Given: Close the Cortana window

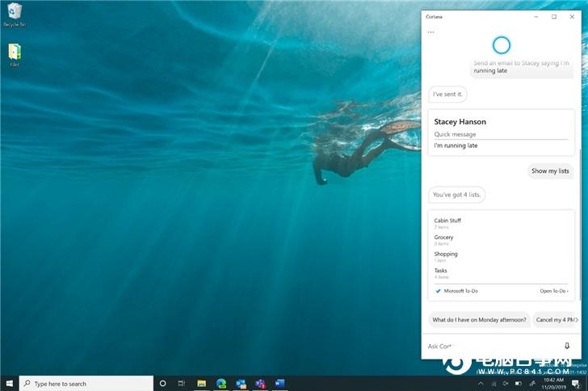Looking at the screenshot, I should pos(572,16).
